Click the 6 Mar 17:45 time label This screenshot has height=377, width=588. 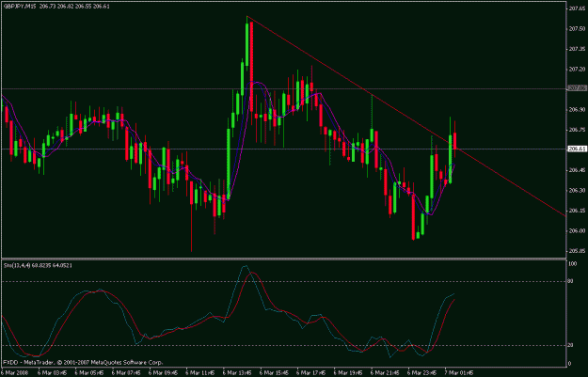point(311,373)
